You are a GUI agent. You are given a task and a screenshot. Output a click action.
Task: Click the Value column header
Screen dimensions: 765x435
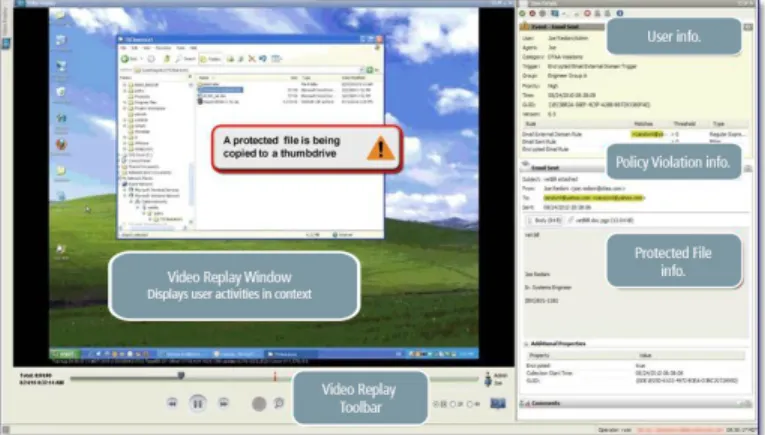pyautogui.click(x=645, y=356)
